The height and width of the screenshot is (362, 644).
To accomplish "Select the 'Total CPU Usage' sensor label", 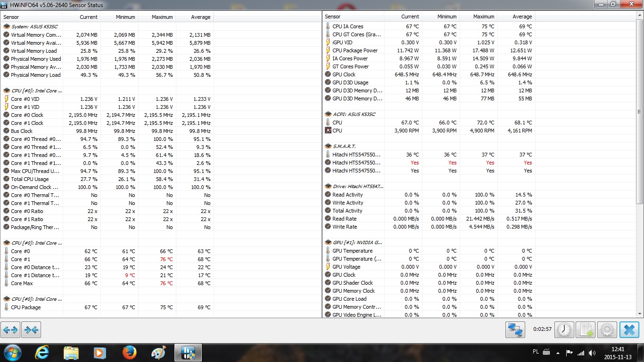I will pyautogui.click(x=30, y=179).
